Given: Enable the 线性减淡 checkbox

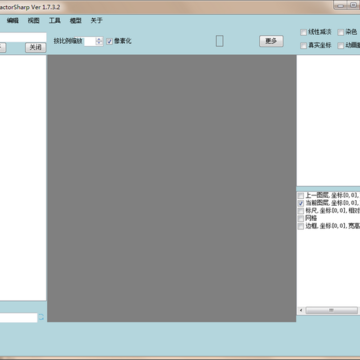Looking at the screenshot, I should click(x=303, y=32).
